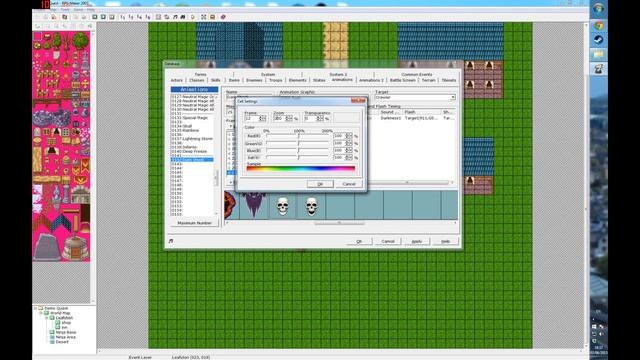Click the Sat saturation slider

click(298, 158)
